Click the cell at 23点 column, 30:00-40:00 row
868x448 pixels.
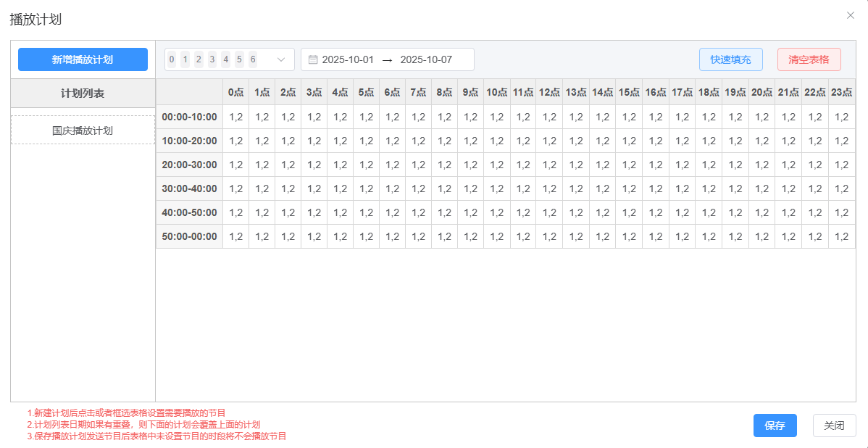coord(841,188)
